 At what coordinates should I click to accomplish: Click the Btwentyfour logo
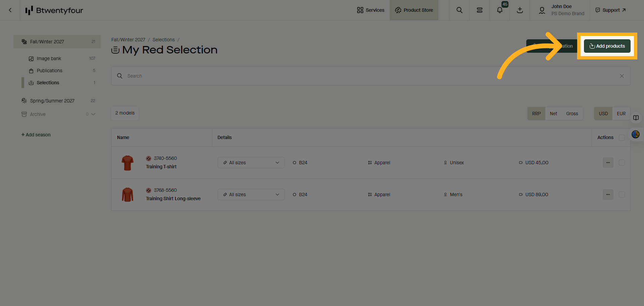54,10
